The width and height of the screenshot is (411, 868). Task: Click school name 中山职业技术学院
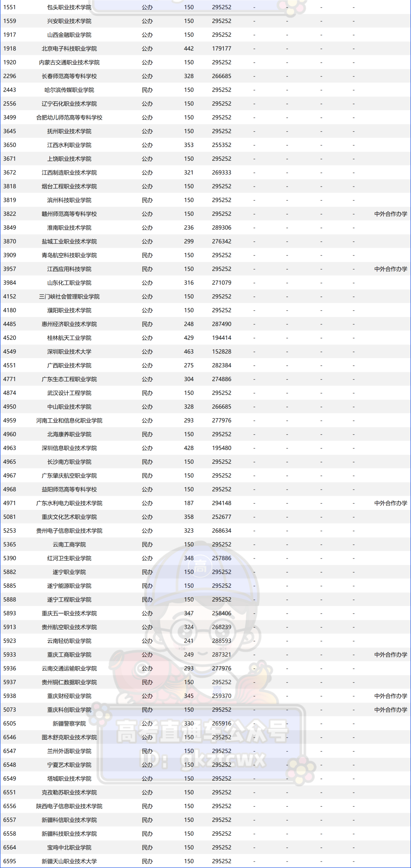click(x=69, y=407)
